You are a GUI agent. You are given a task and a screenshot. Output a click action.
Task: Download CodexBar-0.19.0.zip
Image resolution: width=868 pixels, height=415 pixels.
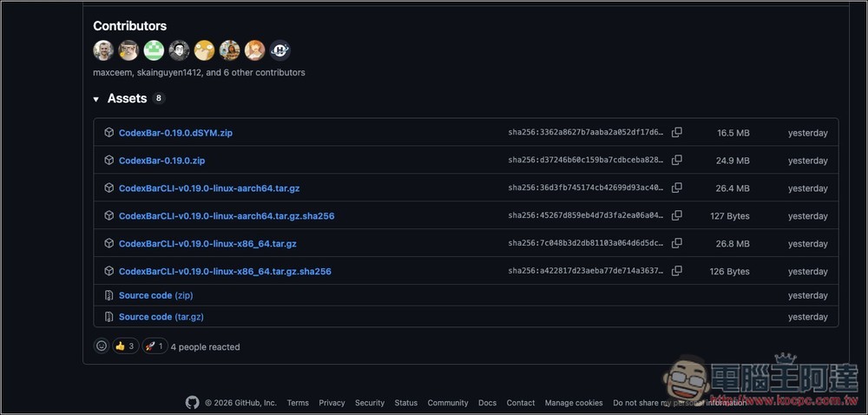(161, 161)
